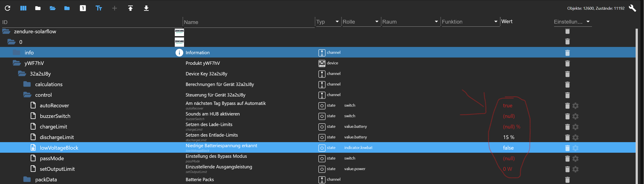Viewport: 644px width, 184px height.
Task: Click the setOutputLimit 0 W value
Action: (507, 169)
